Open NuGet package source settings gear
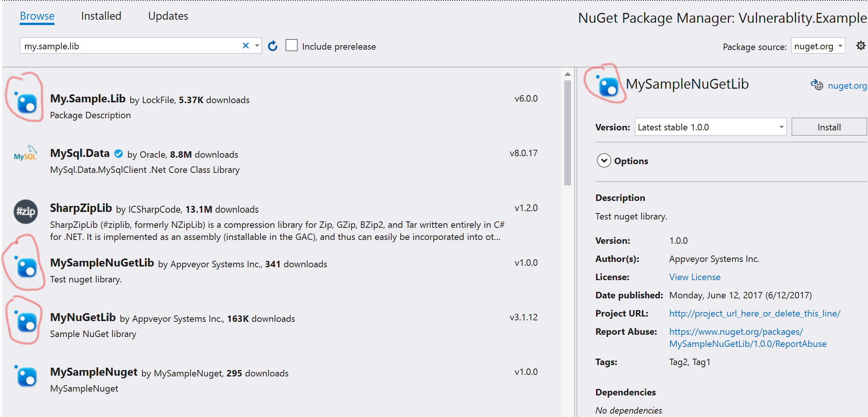 (x=860, y=45)
